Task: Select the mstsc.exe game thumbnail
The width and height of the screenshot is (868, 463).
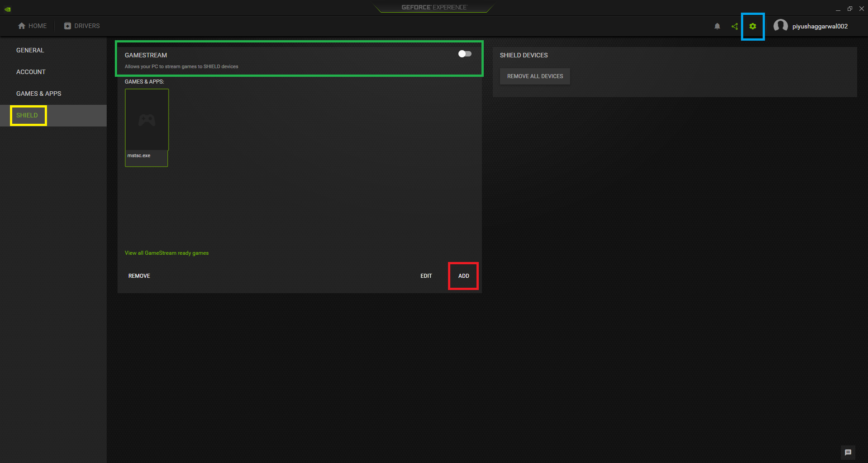Action: pyautogui.click(x=147, y=120)
